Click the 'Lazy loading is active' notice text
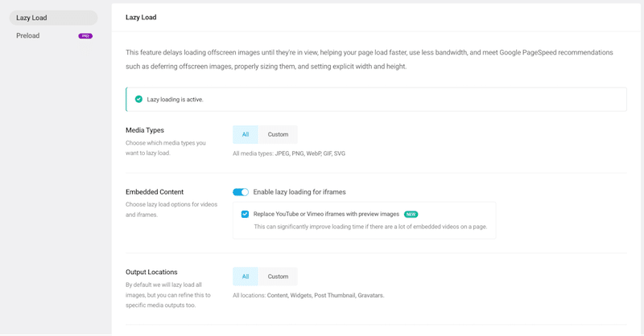Image resolution: width=644 pixels, height=336 pixels. point(175,100)
